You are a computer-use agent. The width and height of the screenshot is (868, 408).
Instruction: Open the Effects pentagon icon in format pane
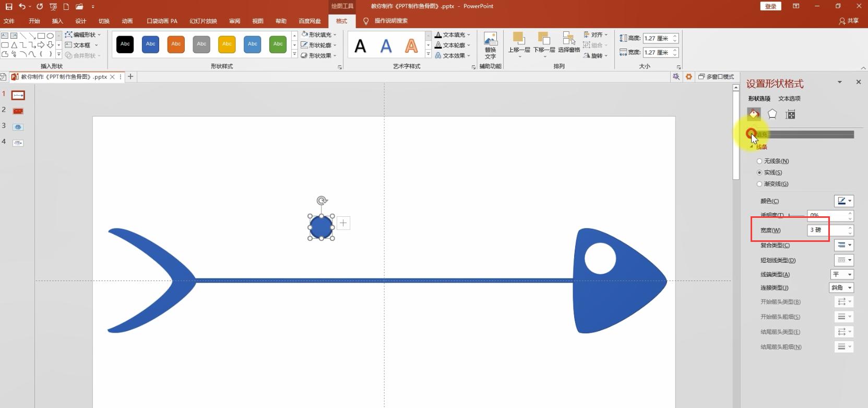click(x=772, y=114)
